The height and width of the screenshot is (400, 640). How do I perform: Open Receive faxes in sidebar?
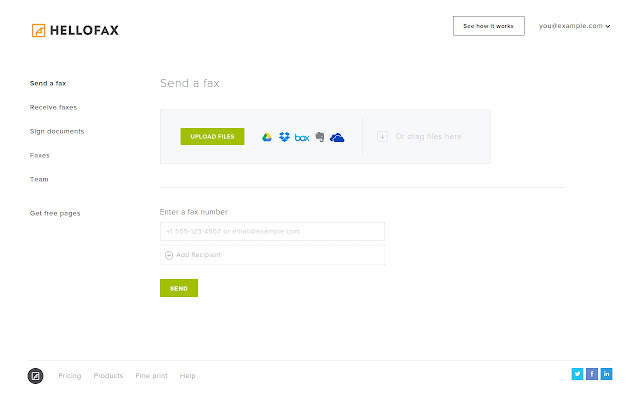(53, 107)
